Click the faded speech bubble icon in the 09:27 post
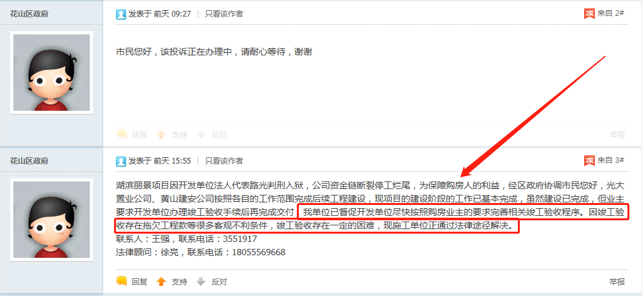644x296 pixels. (x=122, y=134)
